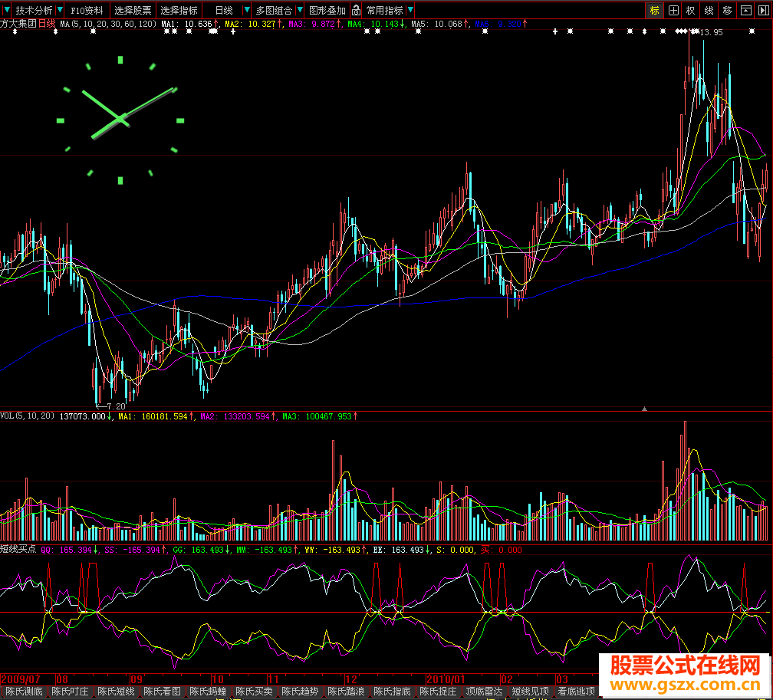Click the MA5: 10.068 value

tap(437, 24)
